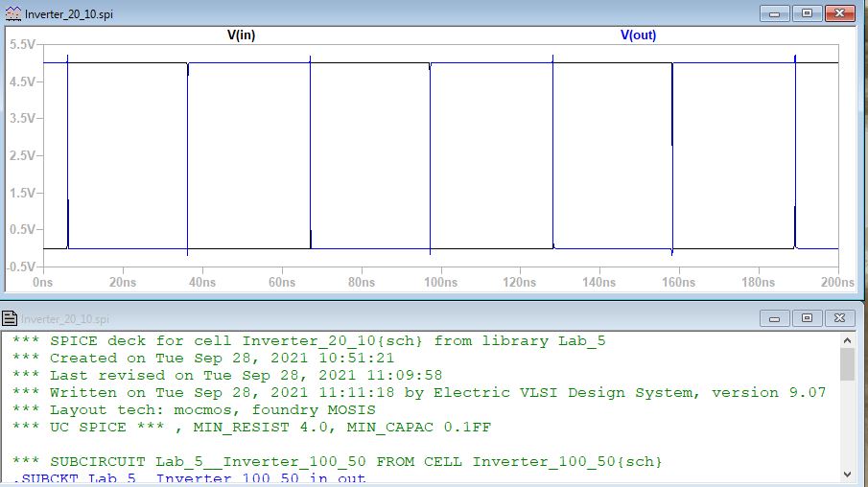Click the 2.5V vertical axis label
Image resolution: width=868 pixels, height=487 pixels.
tap(23, 155)
